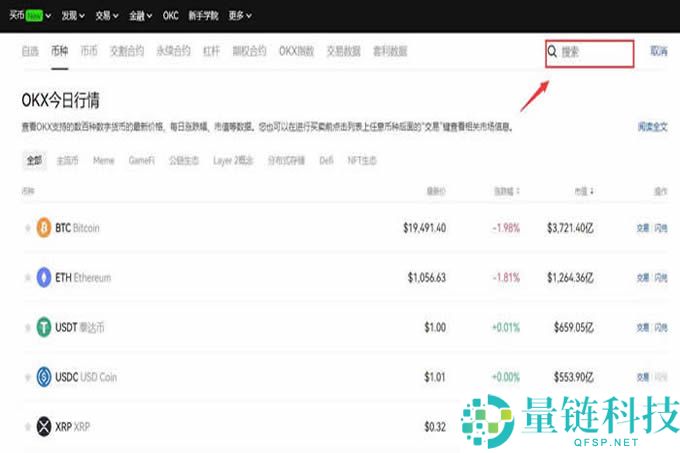The image size is (680, 453).
Task: Click the "ETH Ethereum" name text
Action: [x=83, y=278]
